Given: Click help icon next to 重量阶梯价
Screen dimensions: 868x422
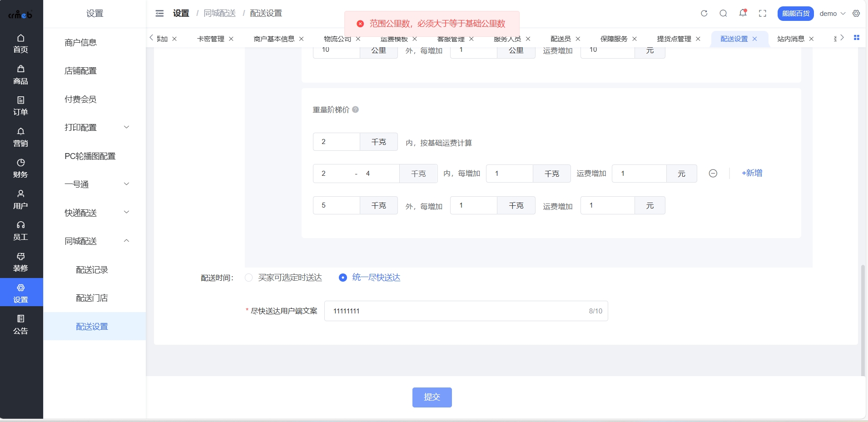Looking at the screenshot, I should [356, 109].
